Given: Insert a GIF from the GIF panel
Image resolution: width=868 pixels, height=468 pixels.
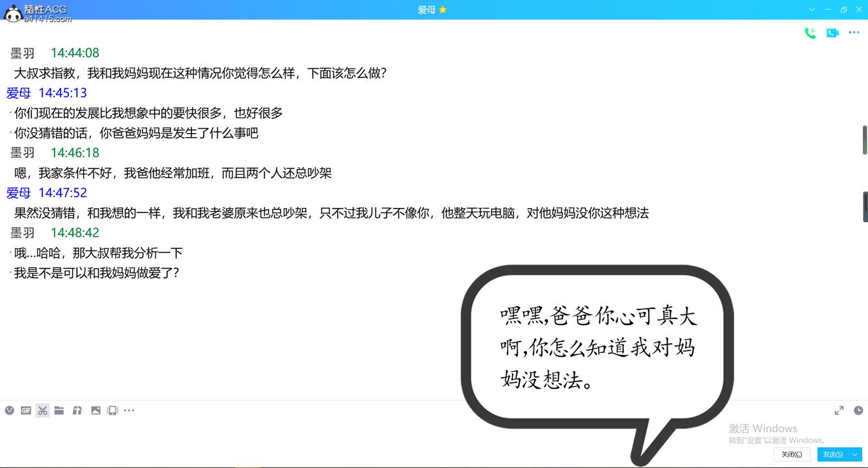Looking at the screenshot, I should click(26, 410).
